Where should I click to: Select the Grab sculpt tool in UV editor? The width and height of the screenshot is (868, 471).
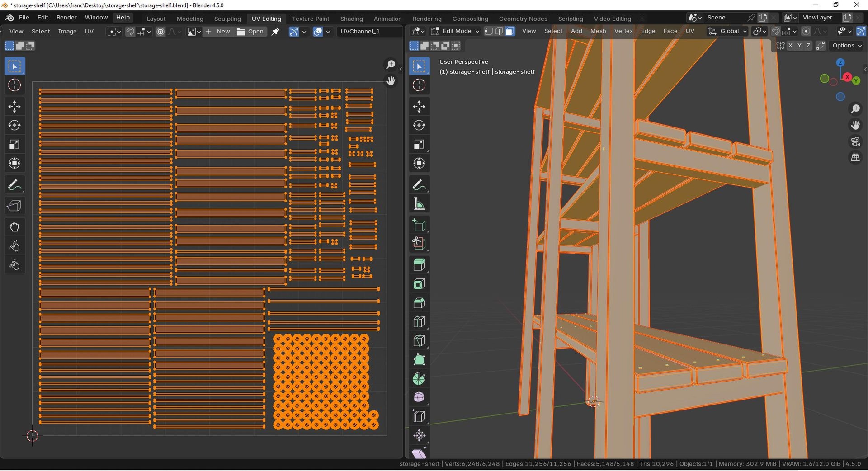click(14, 227)
